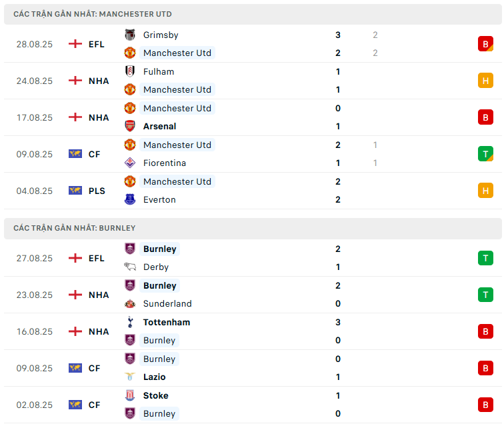Open the Arsenal team link

click(x=159, y=126)
